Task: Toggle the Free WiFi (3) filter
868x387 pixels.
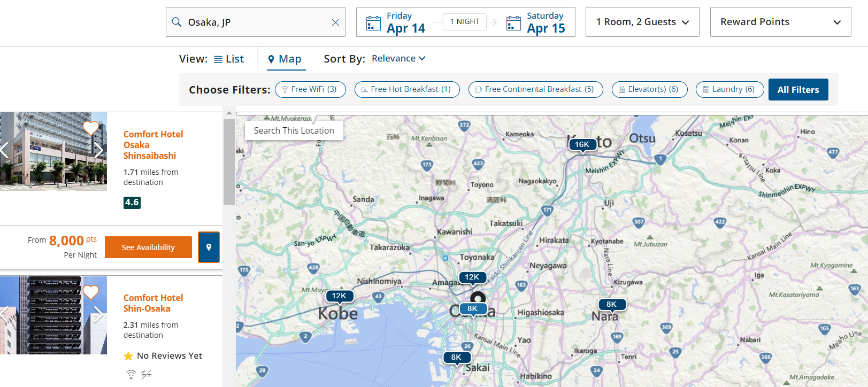Action: coord(310,89)
